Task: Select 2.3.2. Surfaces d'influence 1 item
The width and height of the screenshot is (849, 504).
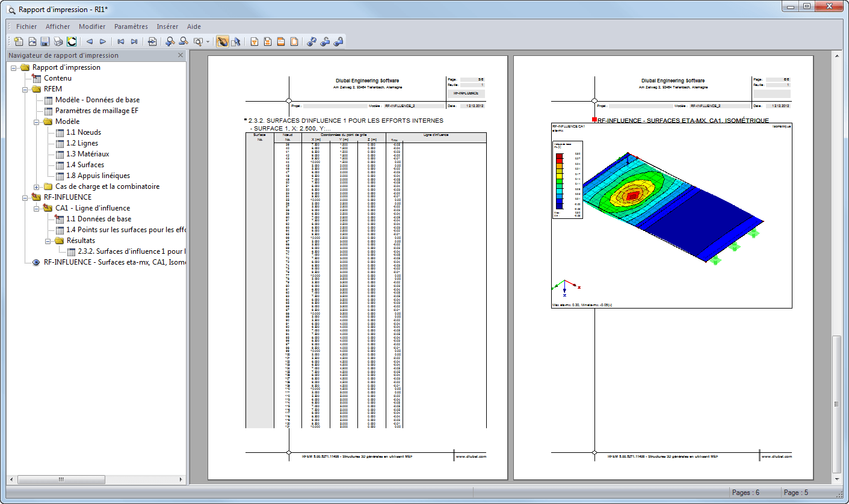Action: (x=132, y=251)
